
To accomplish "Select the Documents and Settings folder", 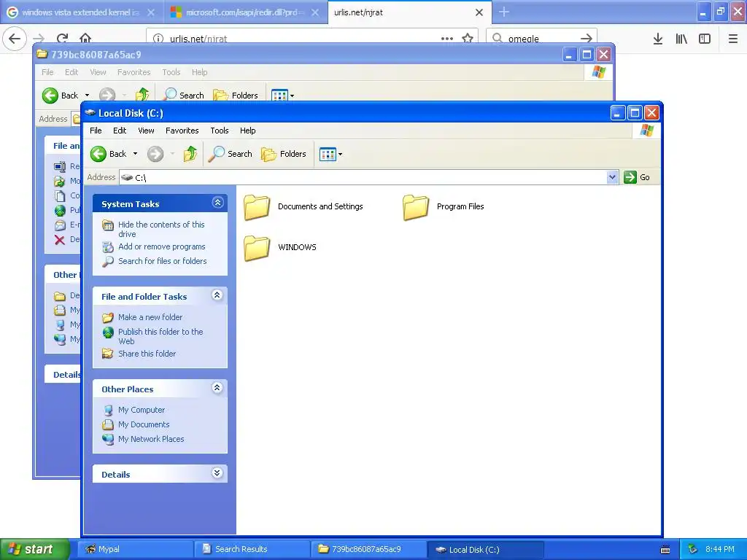I will [x=303, y=206].
